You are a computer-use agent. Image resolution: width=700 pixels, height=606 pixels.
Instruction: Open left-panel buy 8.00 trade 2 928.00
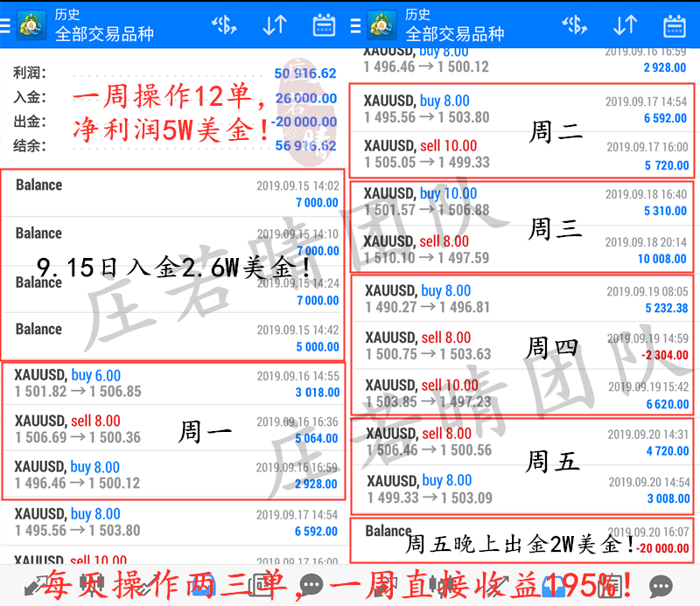point(173,475)
